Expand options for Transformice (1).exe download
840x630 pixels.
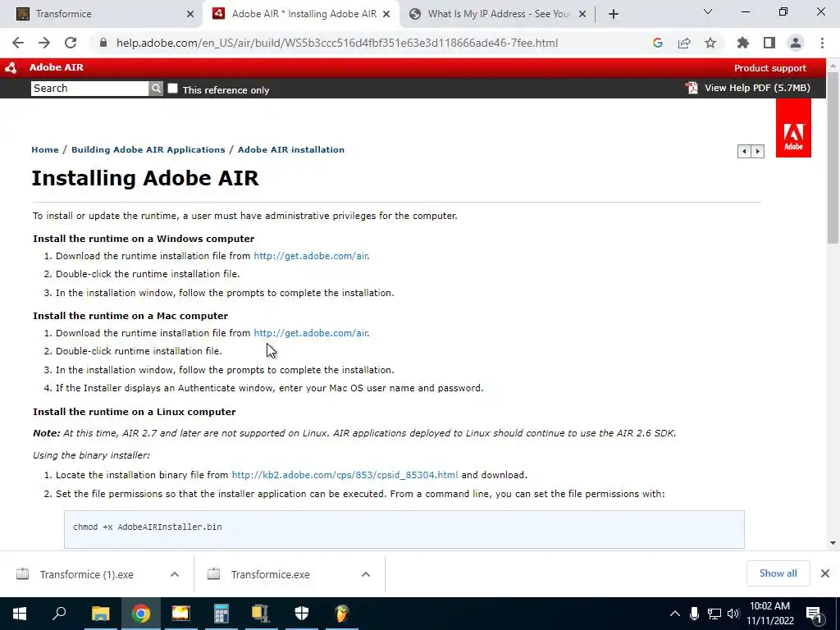click(x=175, y=574)
